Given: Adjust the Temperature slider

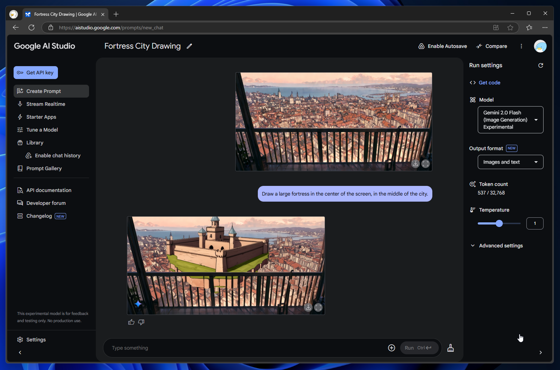Looking at the screenshot, I should point(499,224).
